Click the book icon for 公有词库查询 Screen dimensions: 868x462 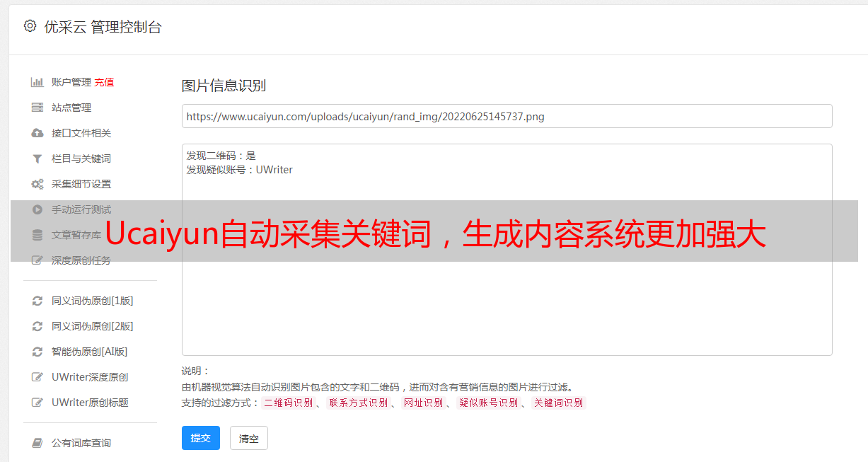(37, 443)
